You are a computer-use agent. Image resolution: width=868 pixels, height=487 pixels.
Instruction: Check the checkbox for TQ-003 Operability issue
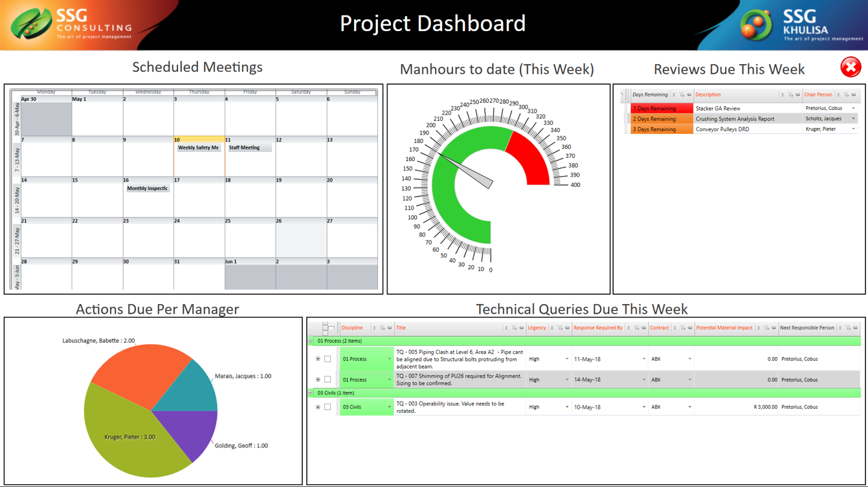pos(327,407)
